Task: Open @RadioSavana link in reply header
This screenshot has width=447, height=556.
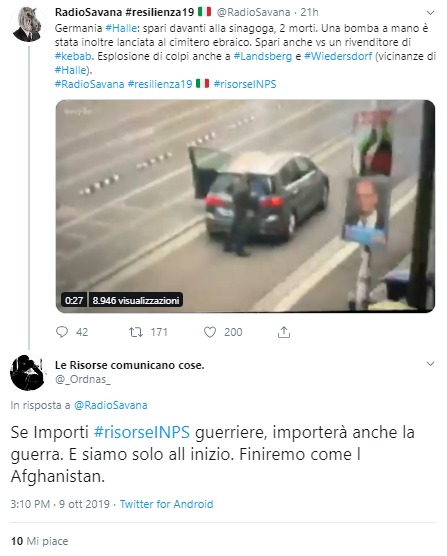Action: coord(111,405)
